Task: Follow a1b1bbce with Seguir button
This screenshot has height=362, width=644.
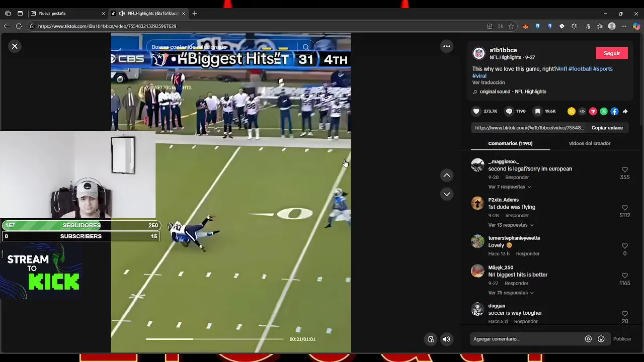Action: [611, 53]
